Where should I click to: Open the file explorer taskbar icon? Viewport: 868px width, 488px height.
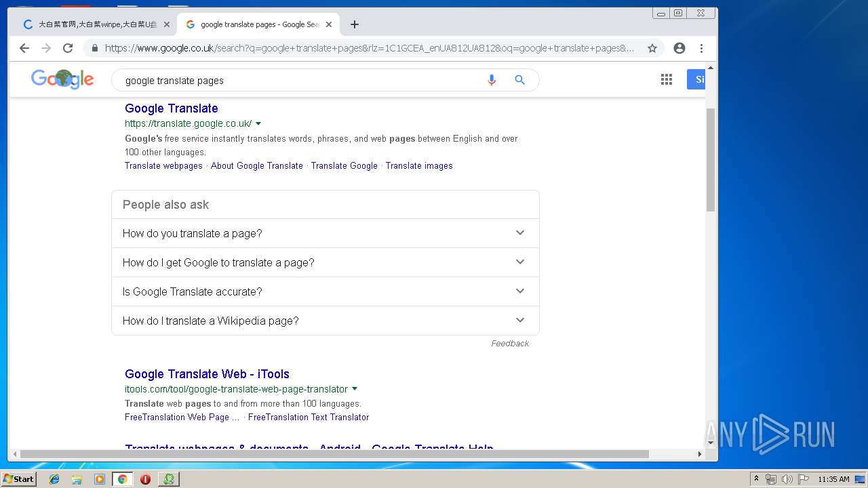[x=77, y=479]
